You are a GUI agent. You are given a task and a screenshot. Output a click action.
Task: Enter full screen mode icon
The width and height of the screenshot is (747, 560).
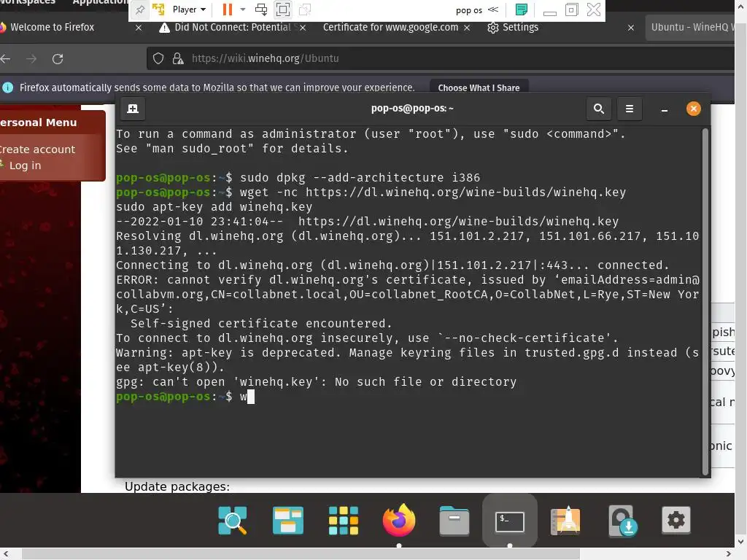(283, 9)
